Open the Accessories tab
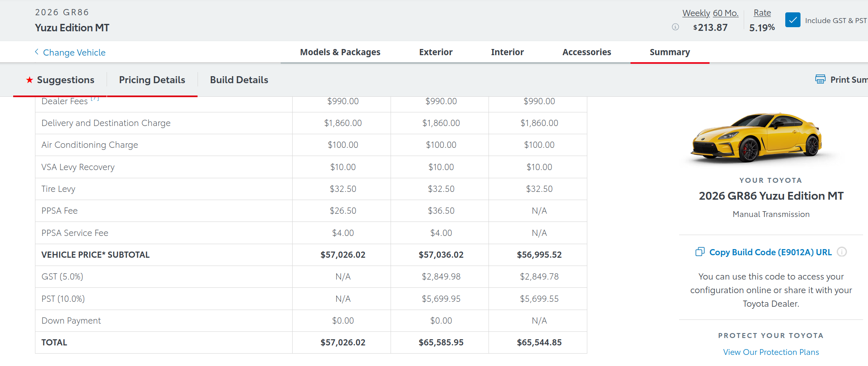Screen dimensions: 868x366 (587, 52)
